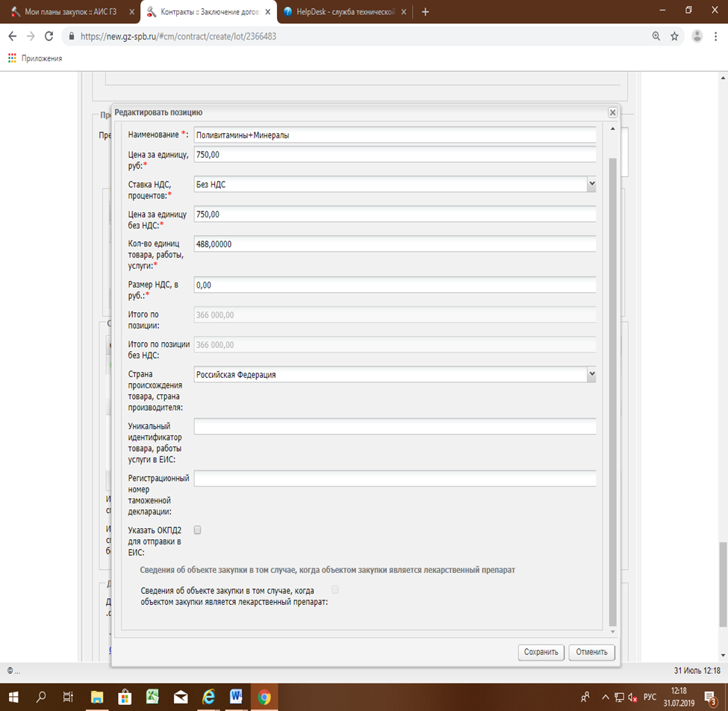This screenshot has width=728, height=711.
Task: Click the 'Цена за единицу, руб' field
Action: (395, 155)
